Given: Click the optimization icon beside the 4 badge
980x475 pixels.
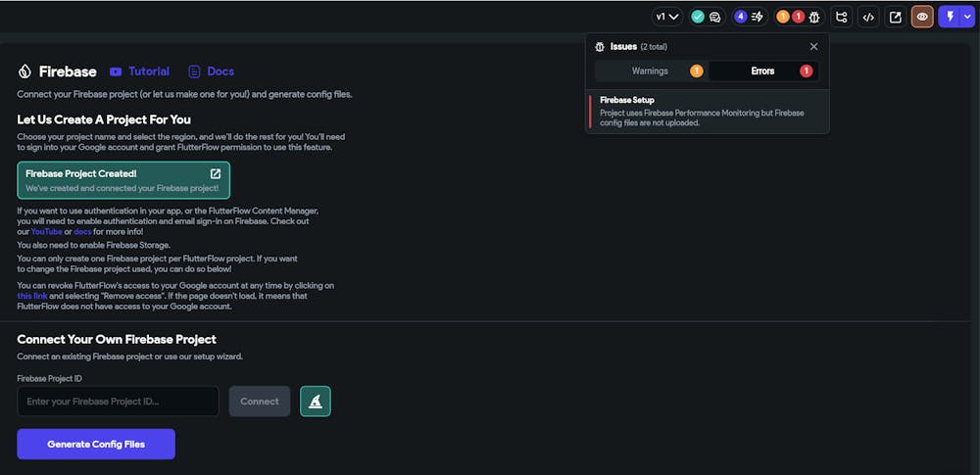Looking at the screenshot, I should coord(757,17).
